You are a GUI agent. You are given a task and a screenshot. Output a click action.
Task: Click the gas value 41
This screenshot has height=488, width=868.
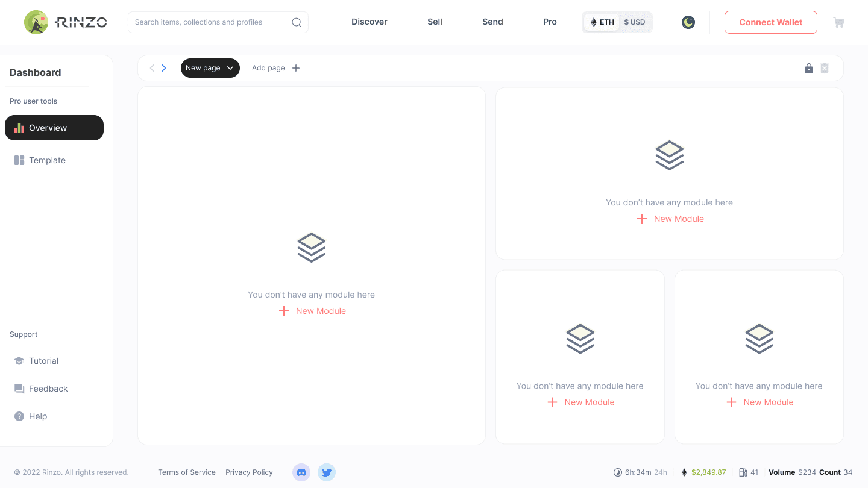coord(754,472)
